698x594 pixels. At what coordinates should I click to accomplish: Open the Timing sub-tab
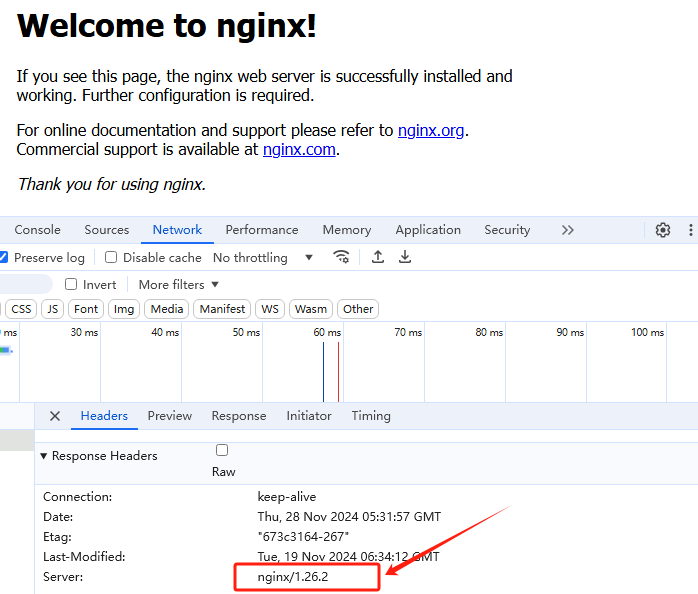[371, 416]
